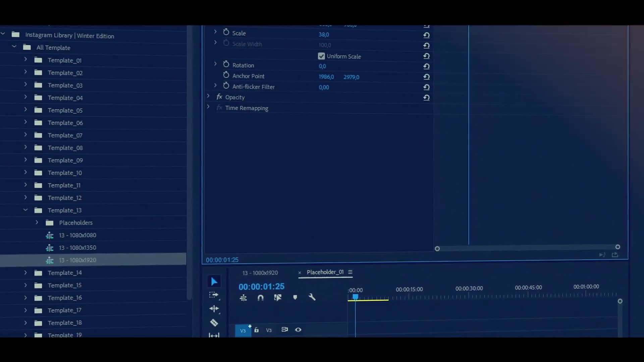Select the Selection tool arrow
Viewport: 644px width, 362px height.
tap(214, 282)
